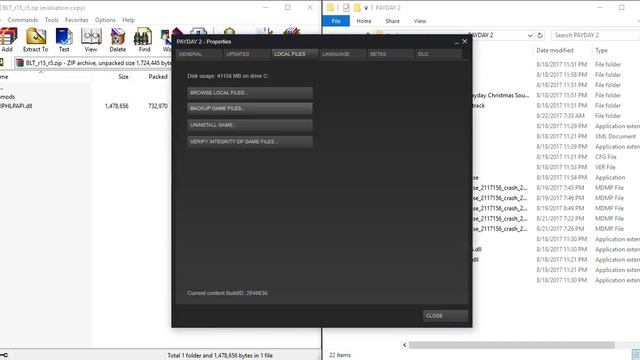Click the WinRAR status bar total text
The width and height of the screenshot is (640, 360).
click(x=220, y=356)
